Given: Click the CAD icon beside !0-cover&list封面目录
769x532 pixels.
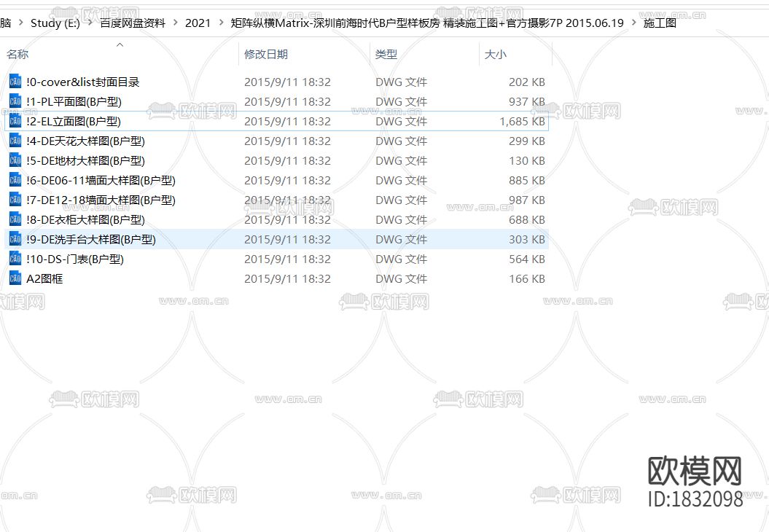Looking at the screenshot, I should (15, 82).
